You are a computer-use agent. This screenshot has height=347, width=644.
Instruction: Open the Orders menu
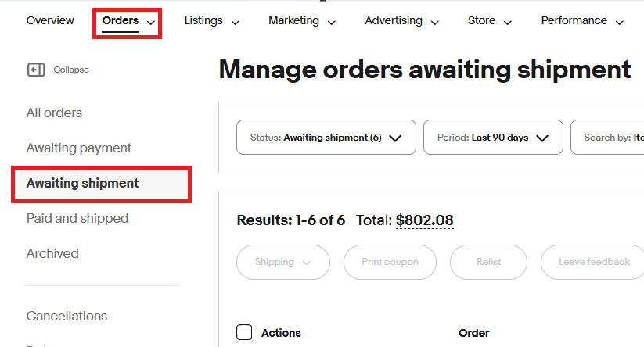coord(128,21)
